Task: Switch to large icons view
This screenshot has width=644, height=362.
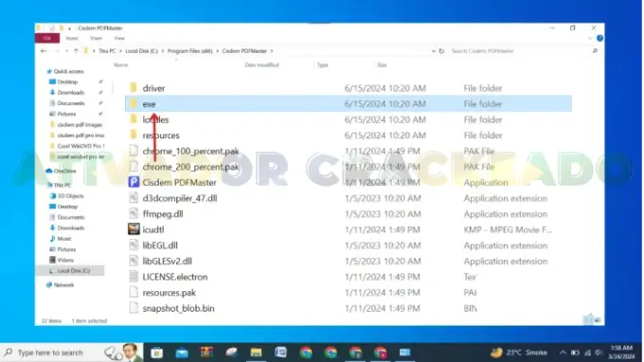Action: (x=598, y=320)
